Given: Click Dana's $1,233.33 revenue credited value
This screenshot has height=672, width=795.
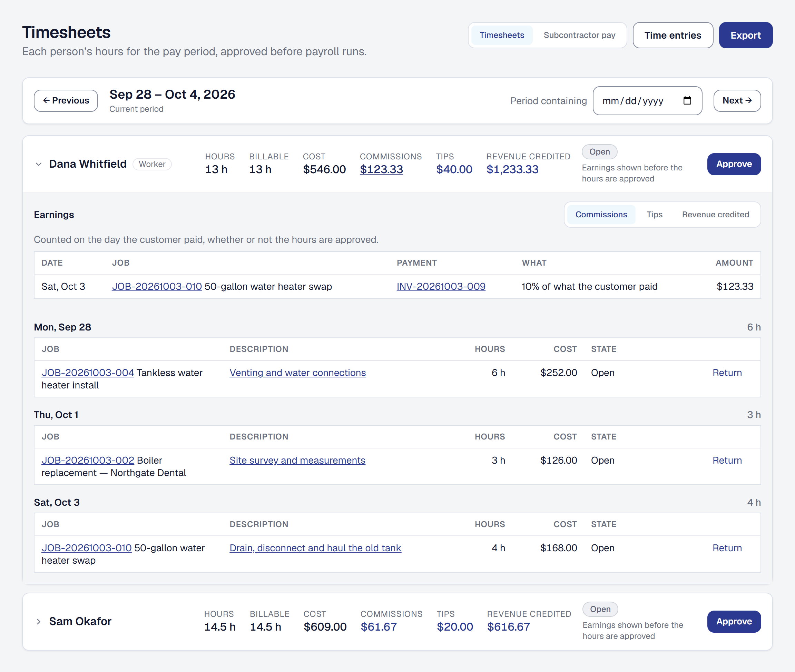Looking at the screenshot, I should 512,169.
